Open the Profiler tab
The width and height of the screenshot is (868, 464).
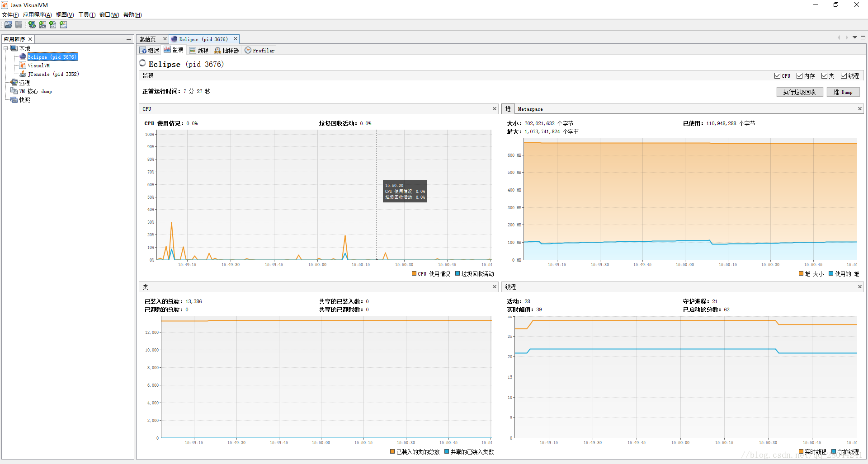click(259, 50)
